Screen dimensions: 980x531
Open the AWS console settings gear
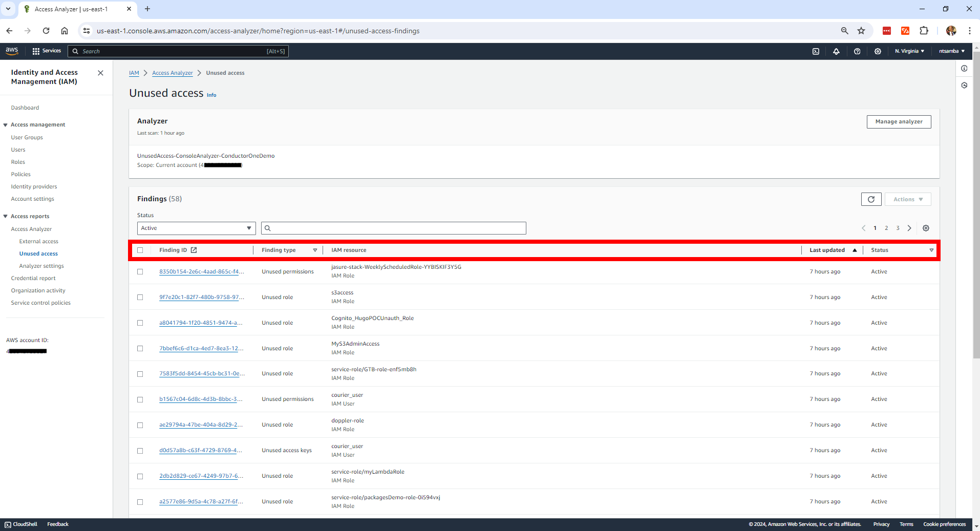tap(878, 51)
